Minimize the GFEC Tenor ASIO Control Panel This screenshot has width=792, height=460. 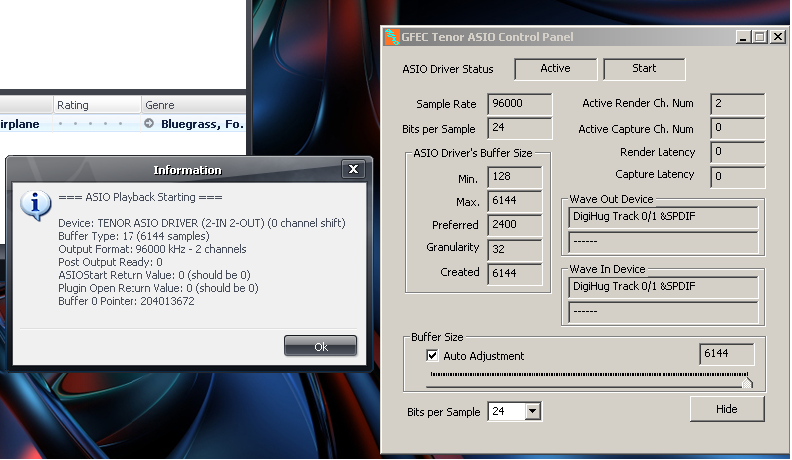[x=743, y=37]
